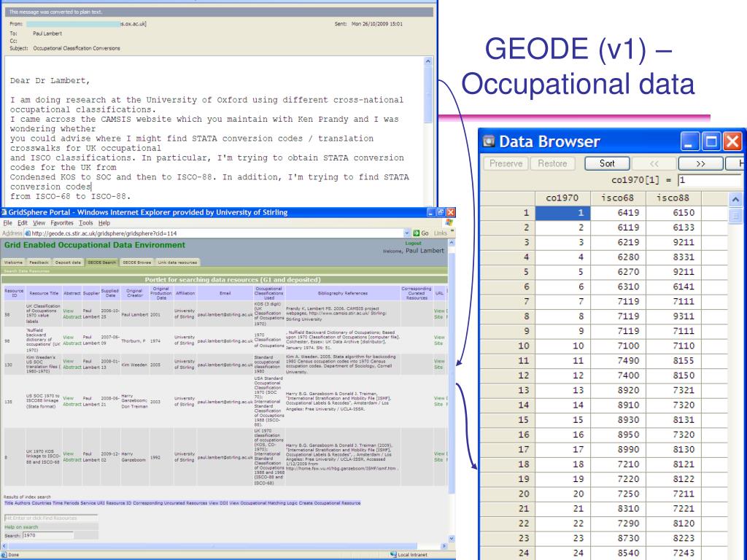Click the Preserve button in Data Browser
The height and width of the screenshot is (560, 747).
pos(506,163)
